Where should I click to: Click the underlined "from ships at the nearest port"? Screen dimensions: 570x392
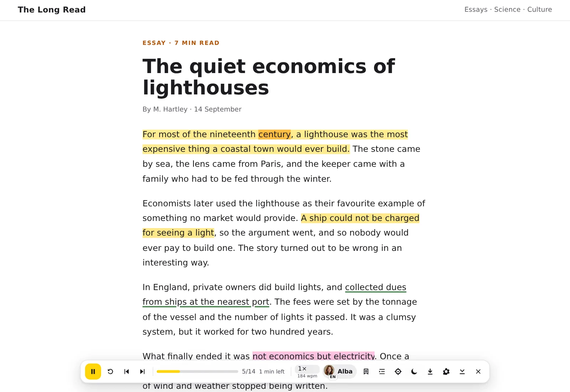click(206, 302)
